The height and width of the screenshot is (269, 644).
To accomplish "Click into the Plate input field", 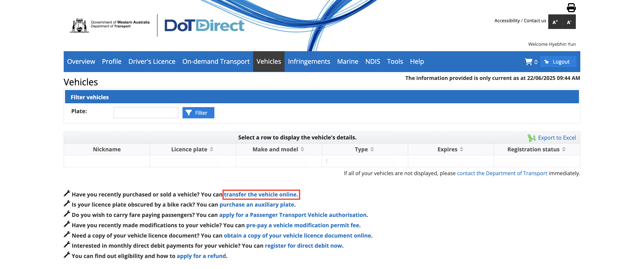I will coord(146,112).
